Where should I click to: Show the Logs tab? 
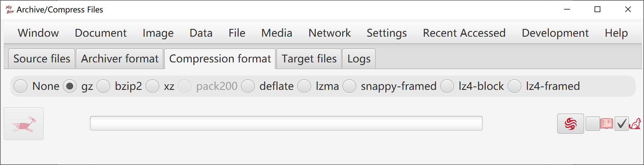[x=359, y=59]
